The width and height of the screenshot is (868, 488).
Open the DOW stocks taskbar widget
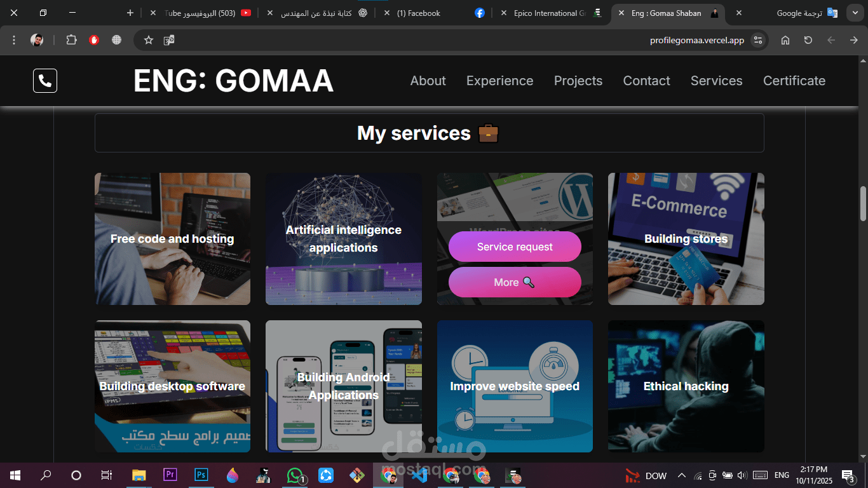coord(646,475)
